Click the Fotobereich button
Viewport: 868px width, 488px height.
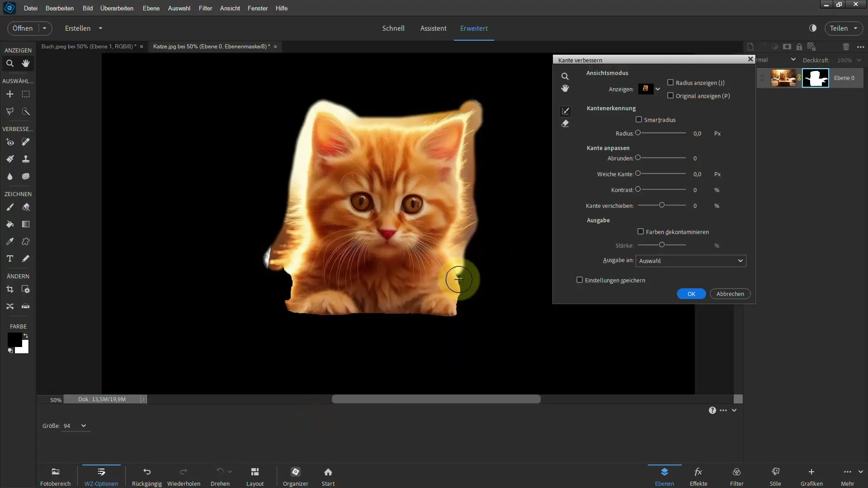tap(55, 476)
